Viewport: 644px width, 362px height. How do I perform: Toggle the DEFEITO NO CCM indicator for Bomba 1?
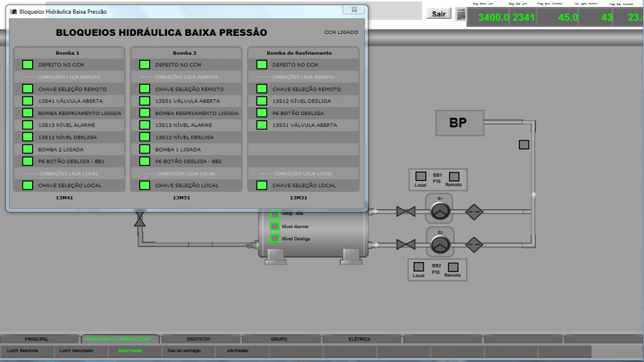pyautogui.click(x=26, y=63)
